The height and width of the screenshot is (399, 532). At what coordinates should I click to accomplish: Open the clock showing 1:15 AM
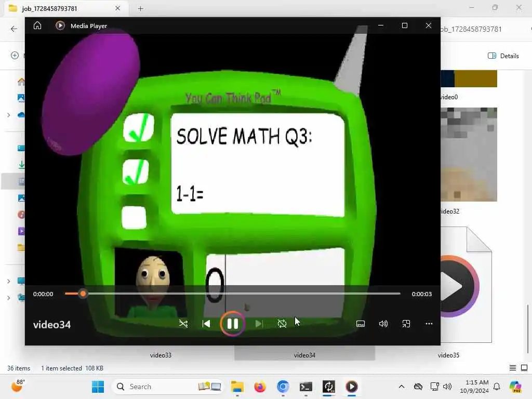tap(474, 387)
